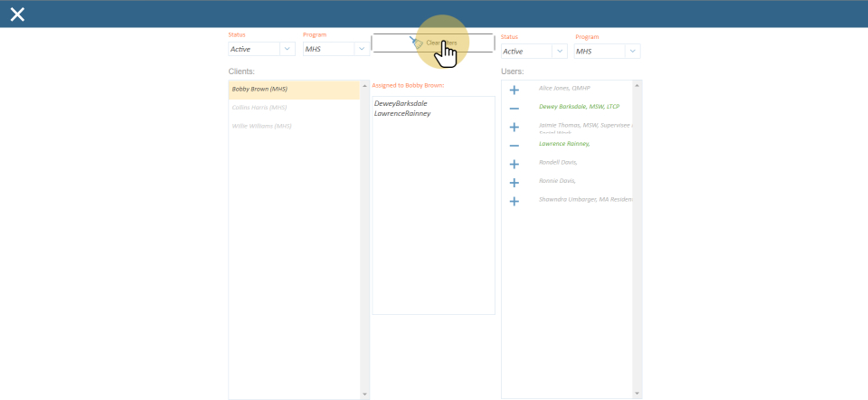Click the plus icon next to Ronnie Davis

tap(514, 183)
